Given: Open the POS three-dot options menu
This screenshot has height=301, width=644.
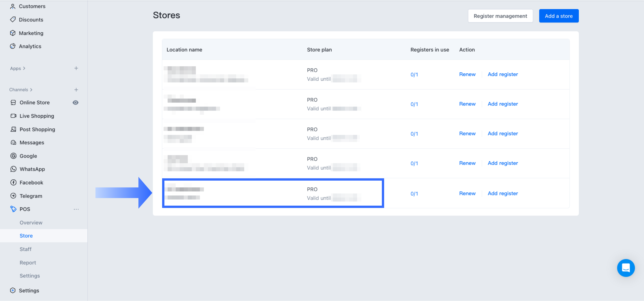Looking at the screenshot, I should pos(76,209).
